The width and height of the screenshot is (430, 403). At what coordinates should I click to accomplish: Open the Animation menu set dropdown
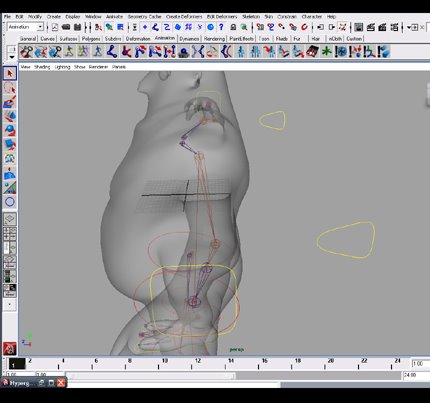click(25, 27)
